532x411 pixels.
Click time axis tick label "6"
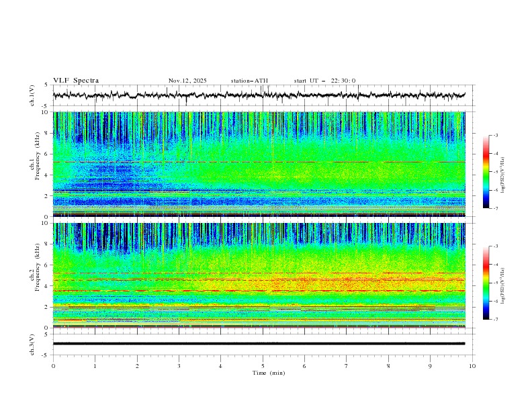point(304,366)
